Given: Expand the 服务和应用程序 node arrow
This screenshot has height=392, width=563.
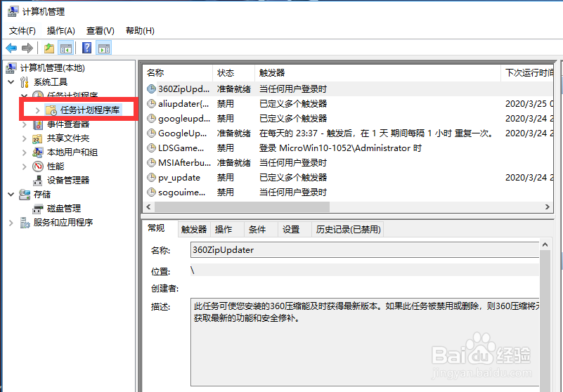Looking at the screenshot, I should point(11,223).
